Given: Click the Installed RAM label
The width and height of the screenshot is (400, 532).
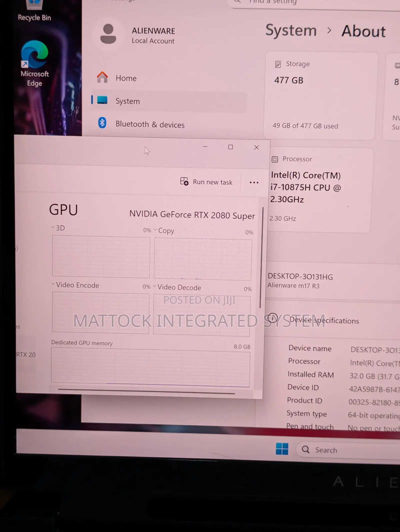Looking at the screenshot, I should tap(311, 374).
